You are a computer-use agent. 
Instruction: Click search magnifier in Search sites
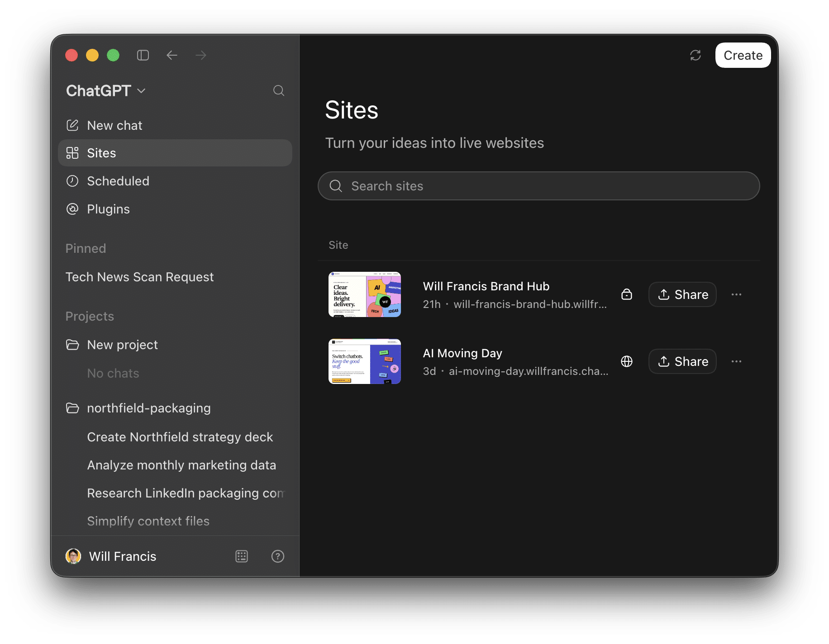tap(336, 186)
